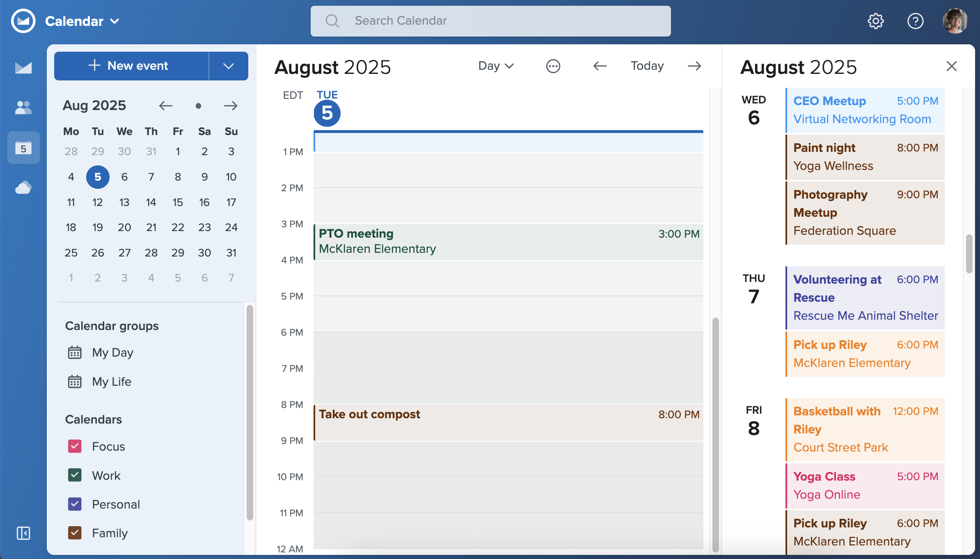Open the Day view dropdown
The image size is (980, 559).
[496, 66]
